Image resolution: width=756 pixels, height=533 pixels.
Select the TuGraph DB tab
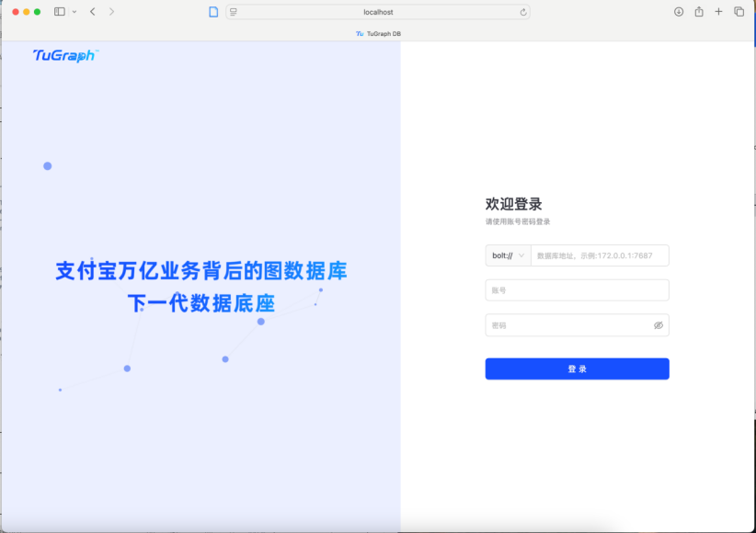click(378, 34)
